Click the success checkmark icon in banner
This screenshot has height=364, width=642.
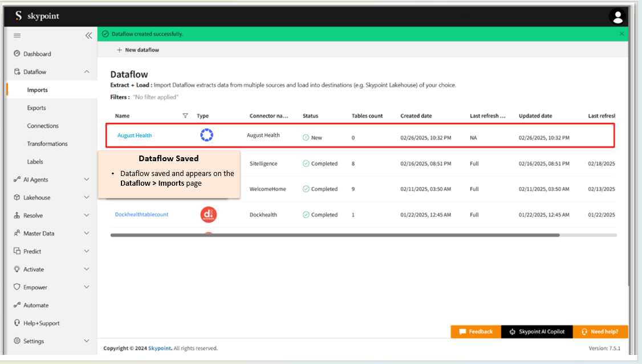pyautogui.click(x=105, y=34)
